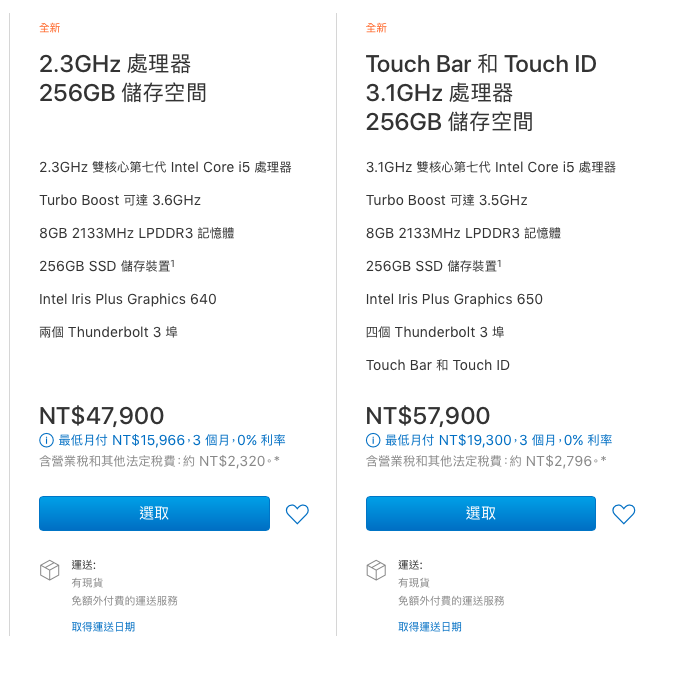Select the NT$47,900 MacBook Pro model
The image size is (674, 678).
click(x=154, y=513)
